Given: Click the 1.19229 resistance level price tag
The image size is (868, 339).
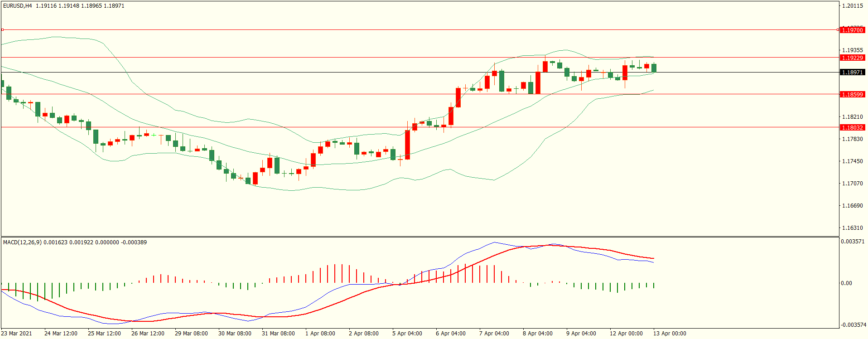Looking at the screenshot, I should click(x=852, y=58).
